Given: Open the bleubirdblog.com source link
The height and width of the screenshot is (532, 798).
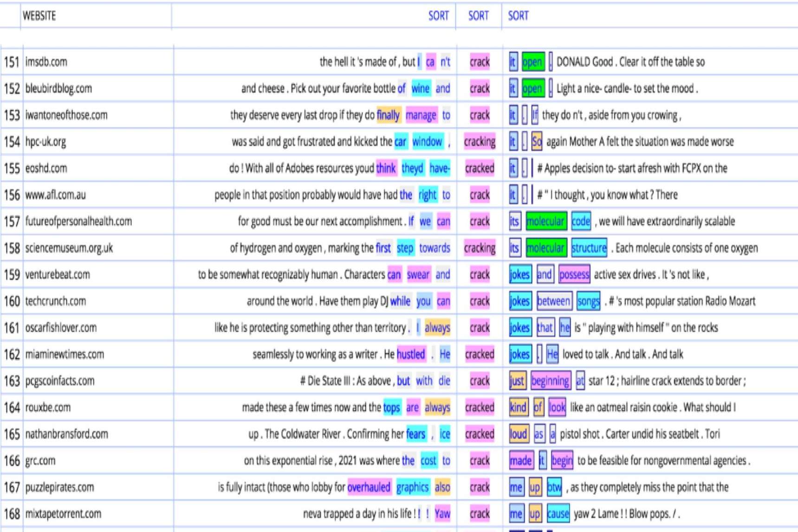Looking at the screenshot, I should (58, 88).
